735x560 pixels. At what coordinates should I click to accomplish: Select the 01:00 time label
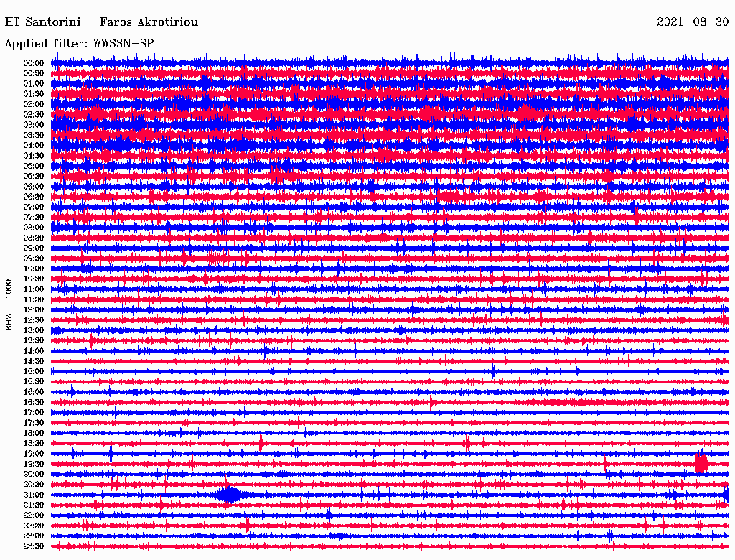[34, 84]
